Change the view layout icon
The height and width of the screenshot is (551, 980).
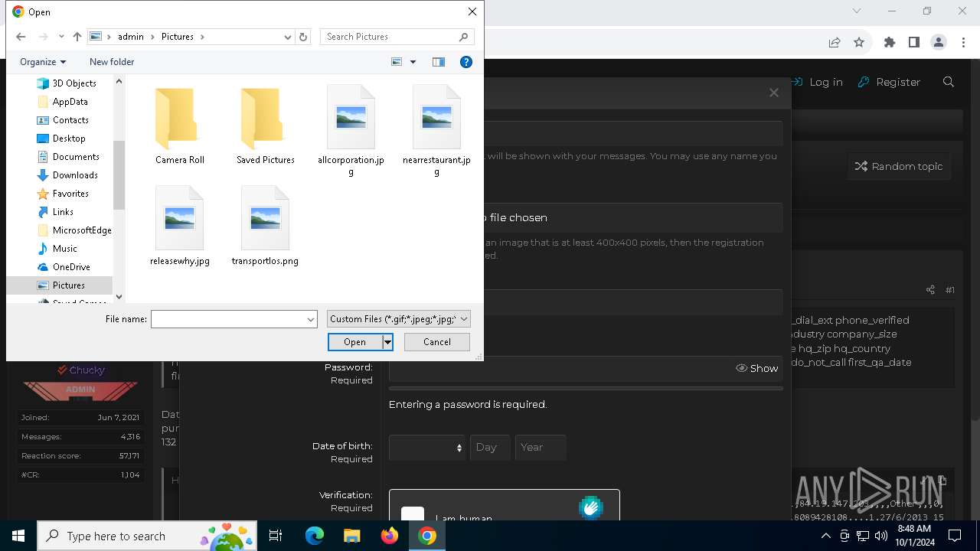click(x=397, y=62)
